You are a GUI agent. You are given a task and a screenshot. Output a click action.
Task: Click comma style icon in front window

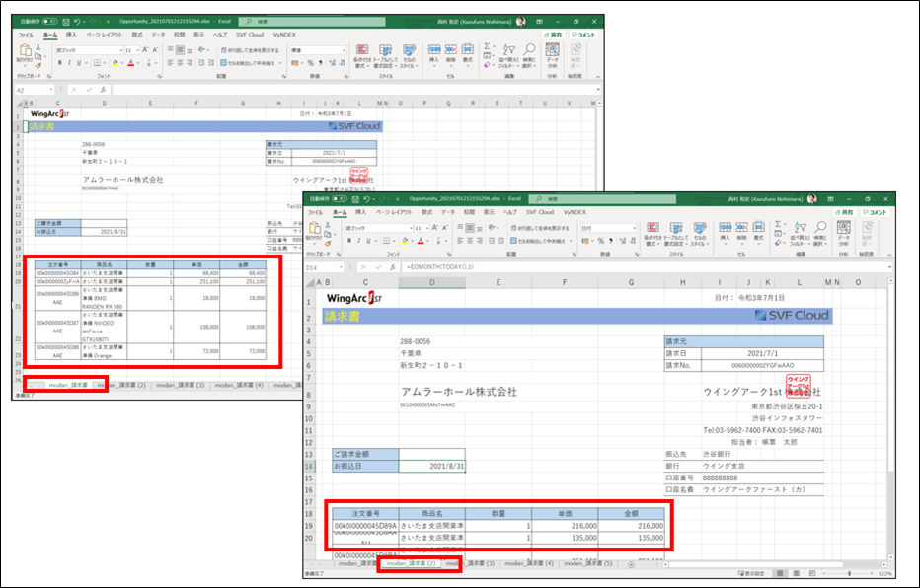(x=611, y=241)
